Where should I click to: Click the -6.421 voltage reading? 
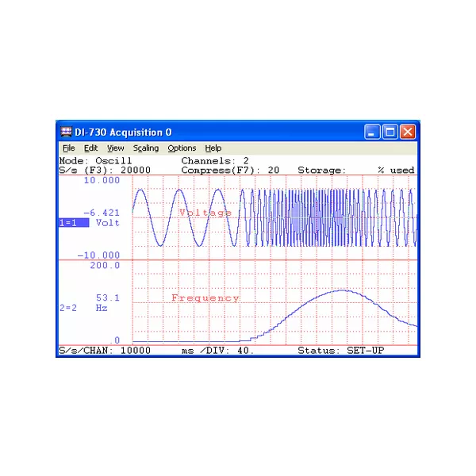[102, 213]
